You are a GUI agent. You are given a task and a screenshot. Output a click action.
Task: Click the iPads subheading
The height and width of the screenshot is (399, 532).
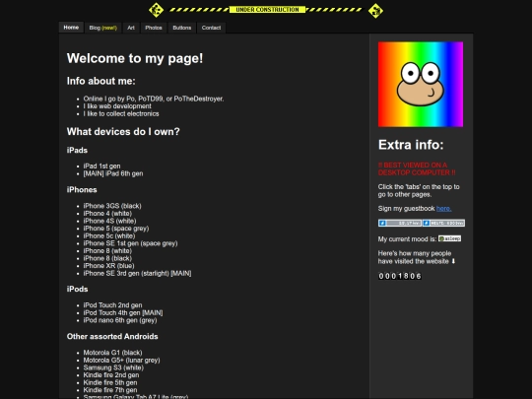[77, 151]
